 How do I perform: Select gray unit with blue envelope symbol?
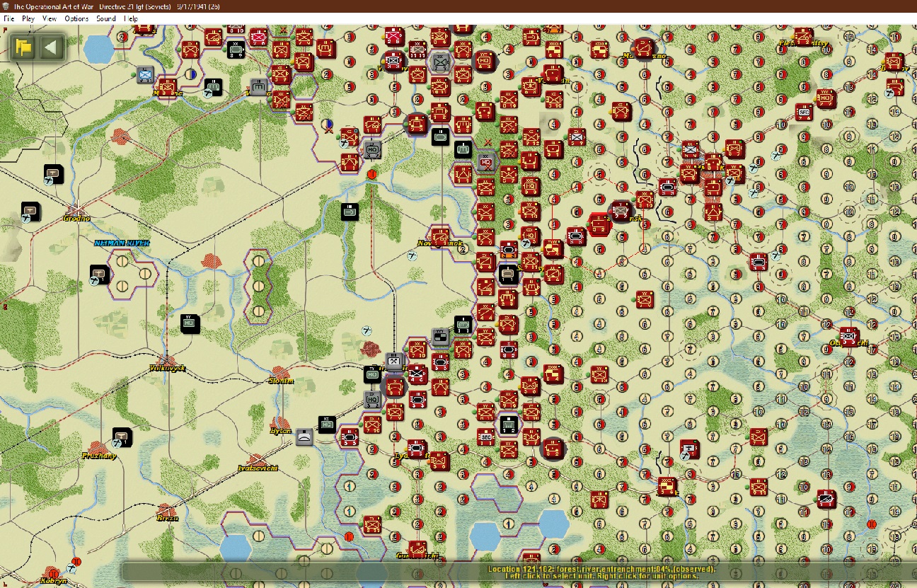tap(146, 74)
